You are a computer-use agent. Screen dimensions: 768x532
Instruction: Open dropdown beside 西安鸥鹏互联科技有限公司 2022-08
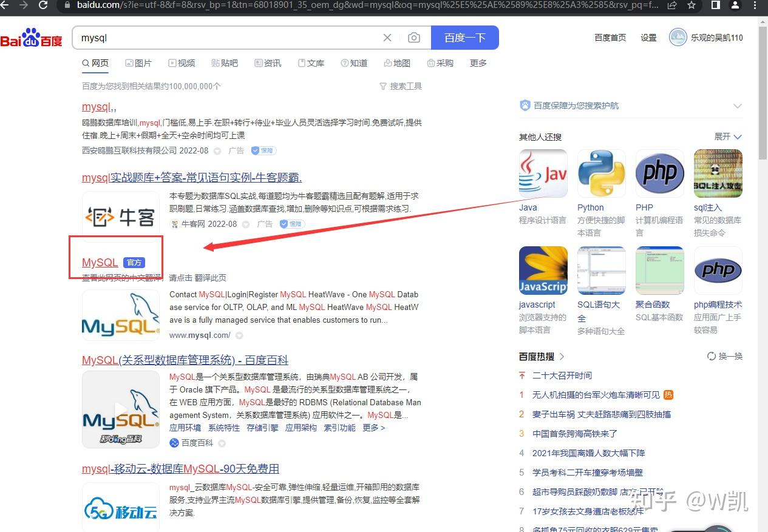pos(217,150)
